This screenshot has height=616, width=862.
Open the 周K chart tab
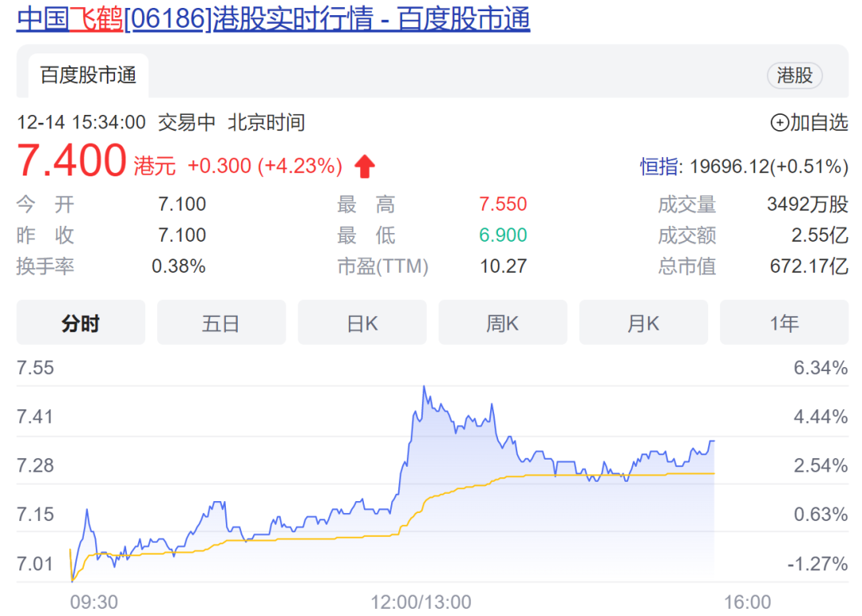tap(503, 322)
